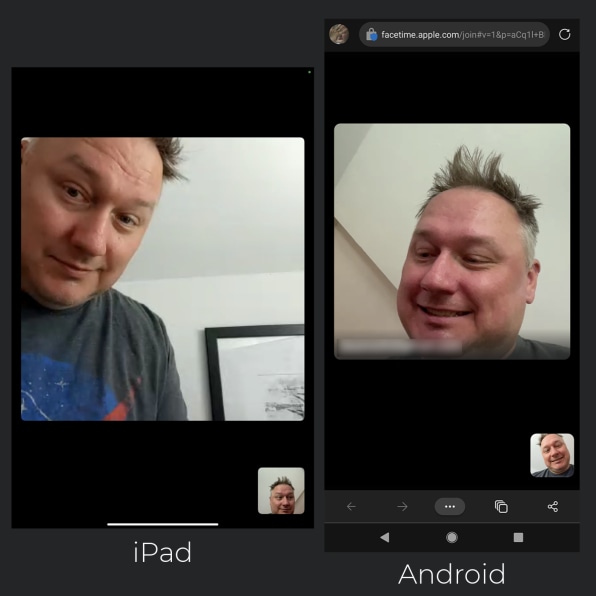This screenshot has width=596, height=596.
Task: Tap the Android main video tile
Action: (x=452, y=241)
